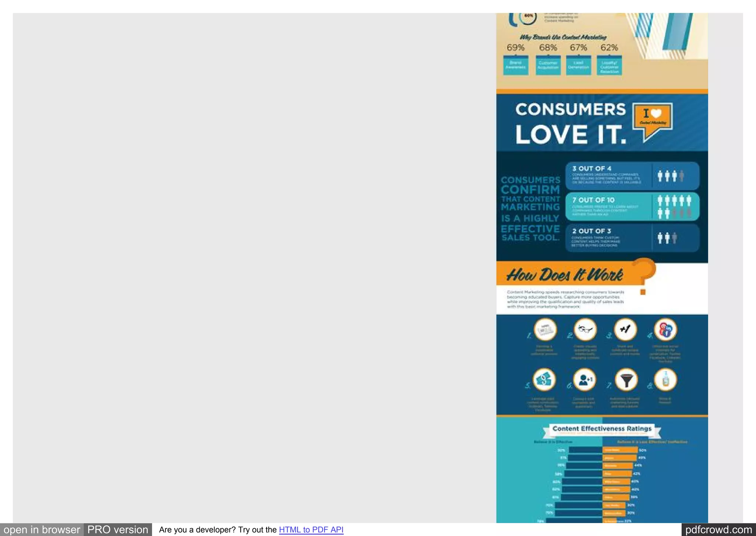Click the '69%' statistic
Screen dimensions: 756x536
516,48
